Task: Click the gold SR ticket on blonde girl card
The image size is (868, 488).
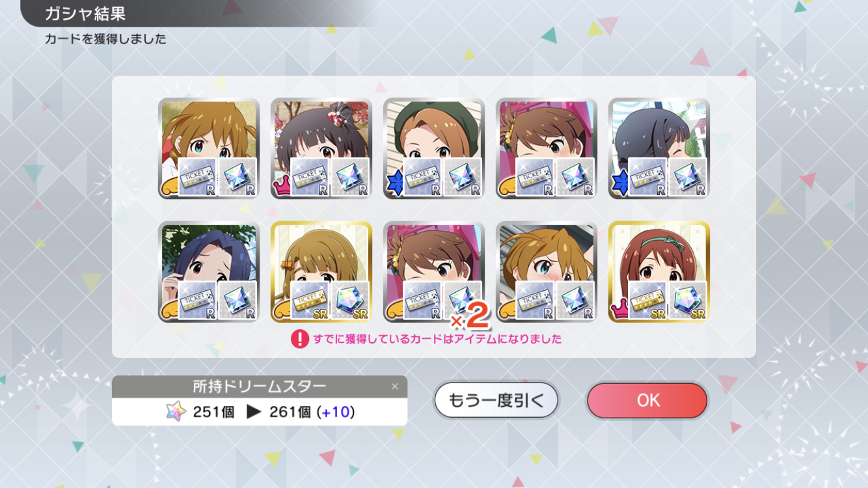Action: tap(309, 300)
